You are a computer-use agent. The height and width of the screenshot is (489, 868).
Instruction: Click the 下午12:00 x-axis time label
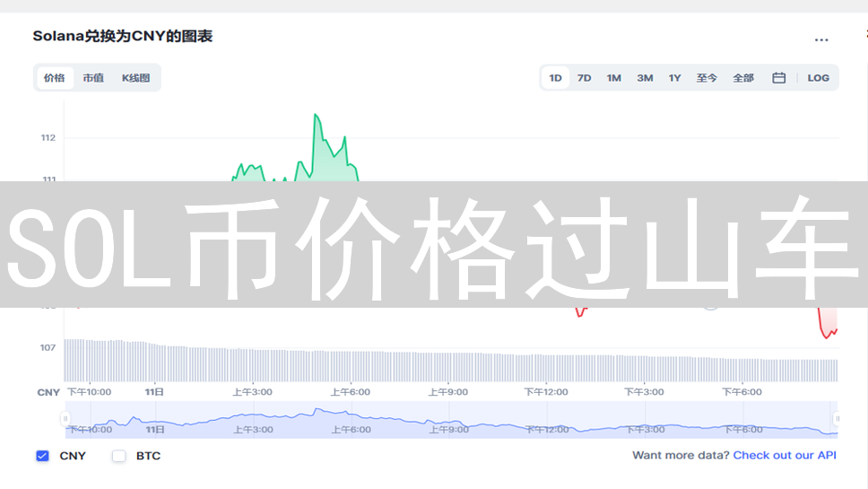pos(546,391)
